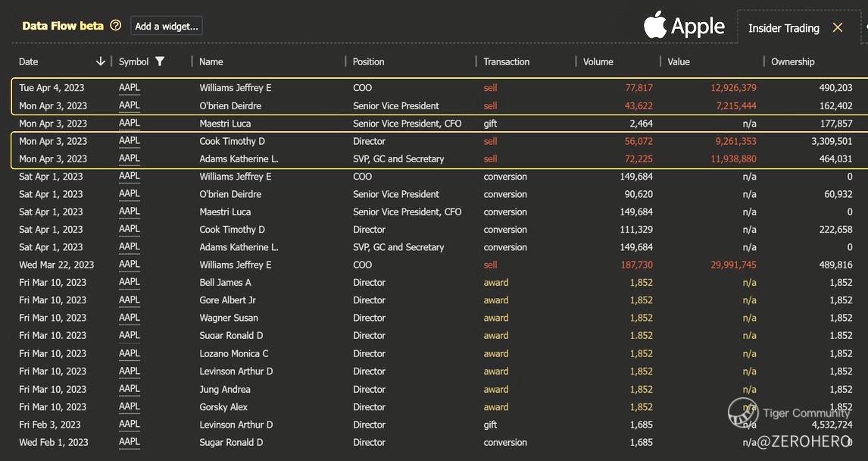Open the Symbol column filter funnel

click(x=159, y=61)
